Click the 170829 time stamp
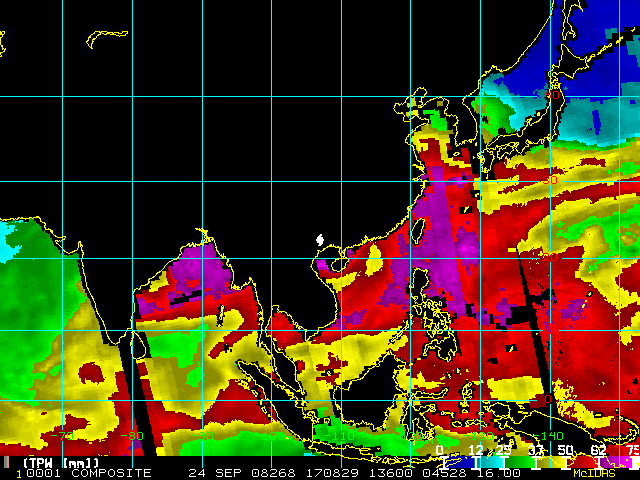This screenshot has width=640, height=480. pyautogui.click(x=307, y=472)
